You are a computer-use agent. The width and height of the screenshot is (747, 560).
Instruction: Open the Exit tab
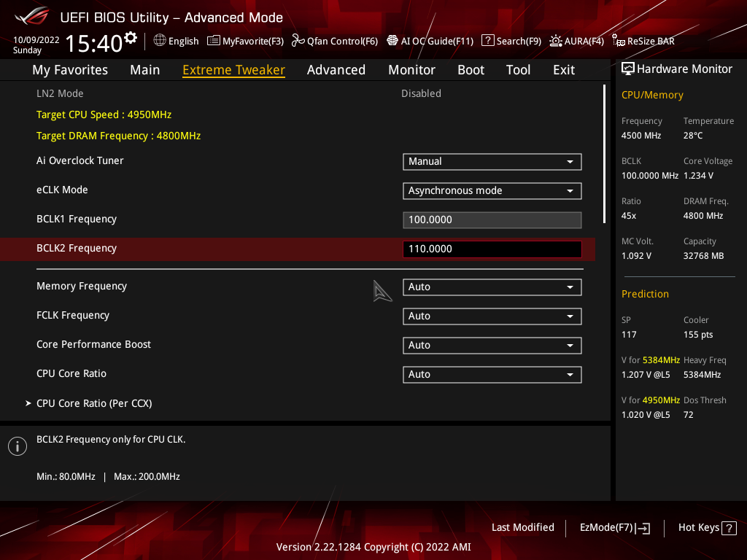tap(564, 70)
